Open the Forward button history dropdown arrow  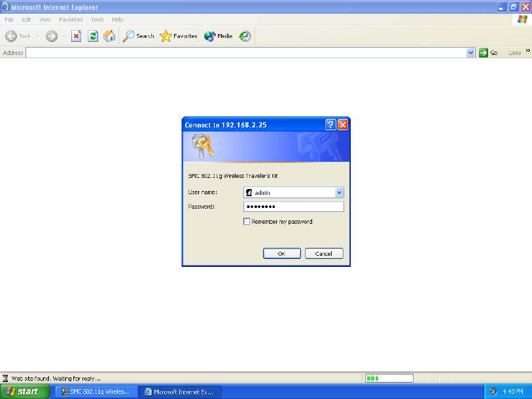(x=63, y=36)
